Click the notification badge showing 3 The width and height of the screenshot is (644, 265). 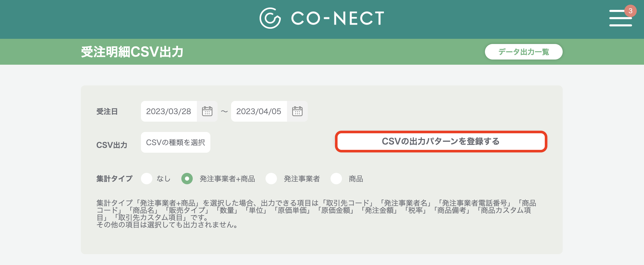630,11
